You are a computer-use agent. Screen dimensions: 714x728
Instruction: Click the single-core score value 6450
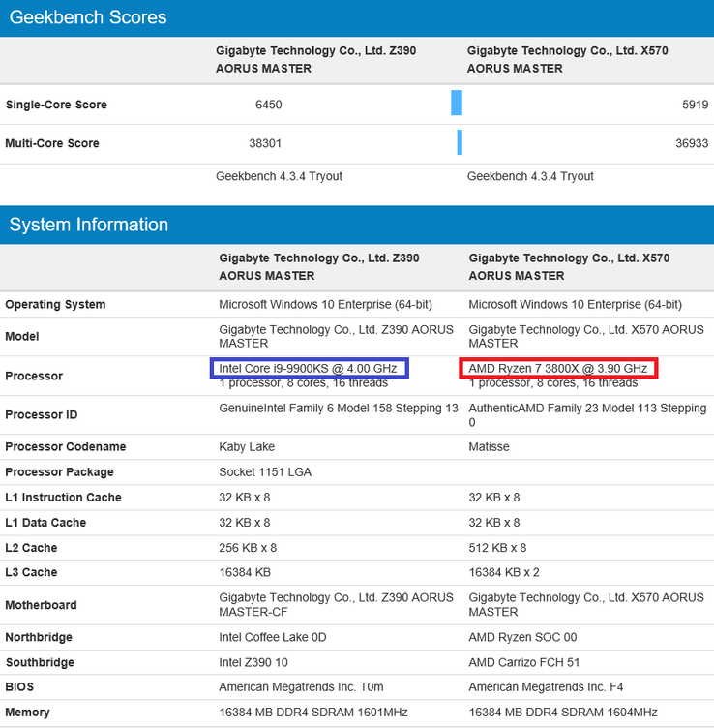point(266,105)
